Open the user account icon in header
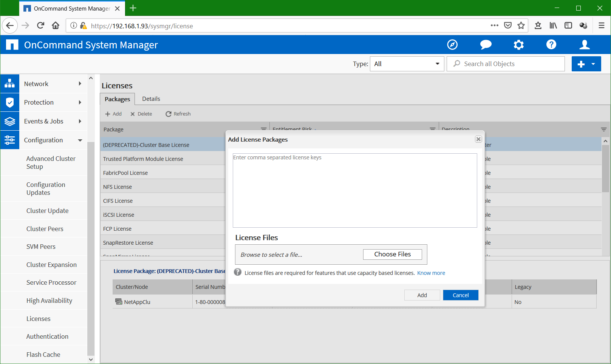This screenshot has width=611, height=364. [x=585, y=45]
